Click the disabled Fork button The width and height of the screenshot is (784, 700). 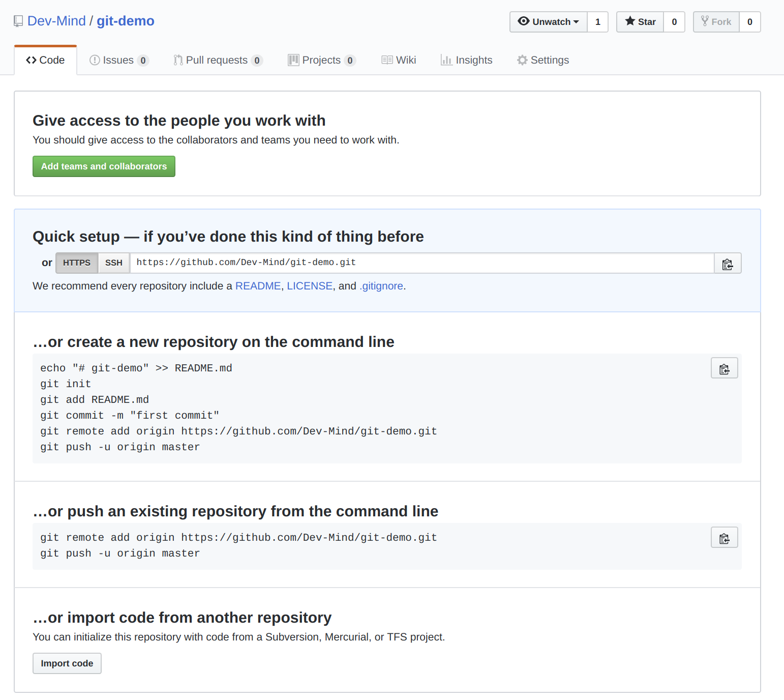[716, 22]
